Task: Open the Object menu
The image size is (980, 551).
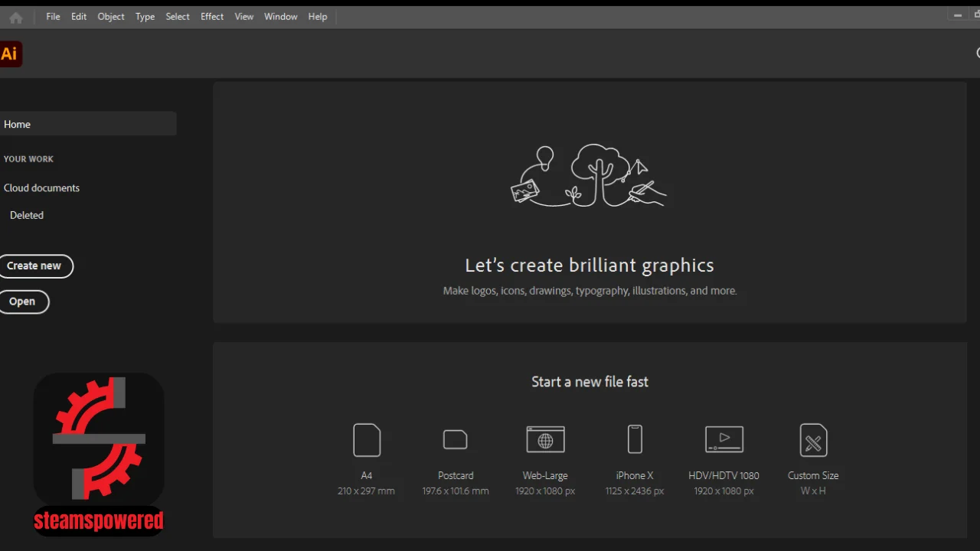Action: [111, 17]
